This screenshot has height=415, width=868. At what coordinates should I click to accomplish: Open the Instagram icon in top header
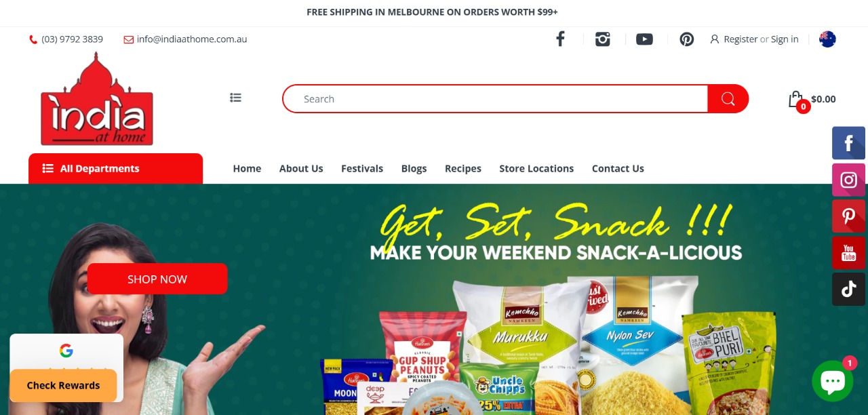coord(603,39)
